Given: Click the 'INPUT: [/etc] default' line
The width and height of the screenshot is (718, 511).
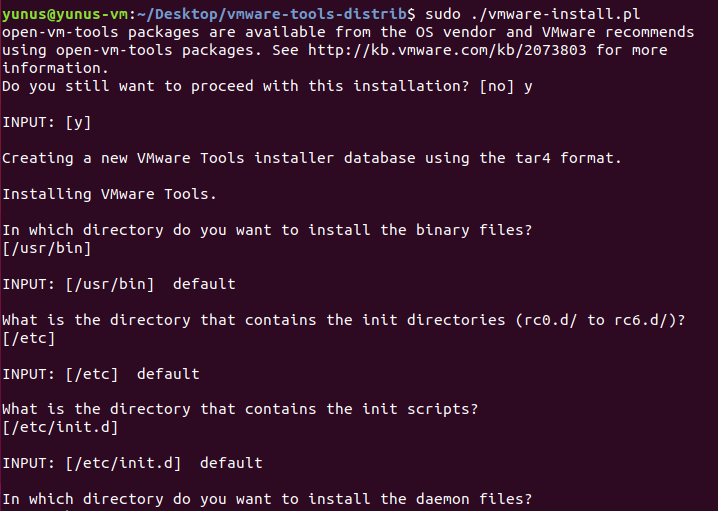Looking at the screenshot, I should pyautogui.click(x=101, y=374).
